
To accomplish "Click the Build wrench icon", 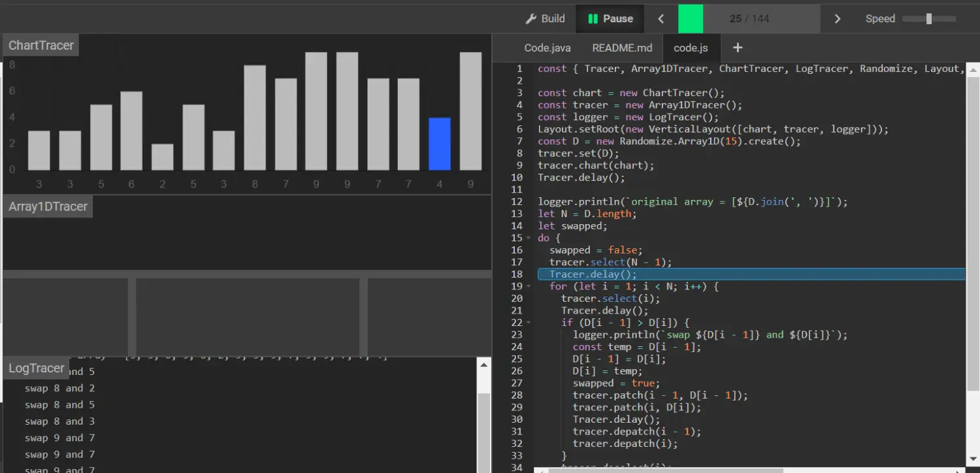I will [x=531, y=19].
